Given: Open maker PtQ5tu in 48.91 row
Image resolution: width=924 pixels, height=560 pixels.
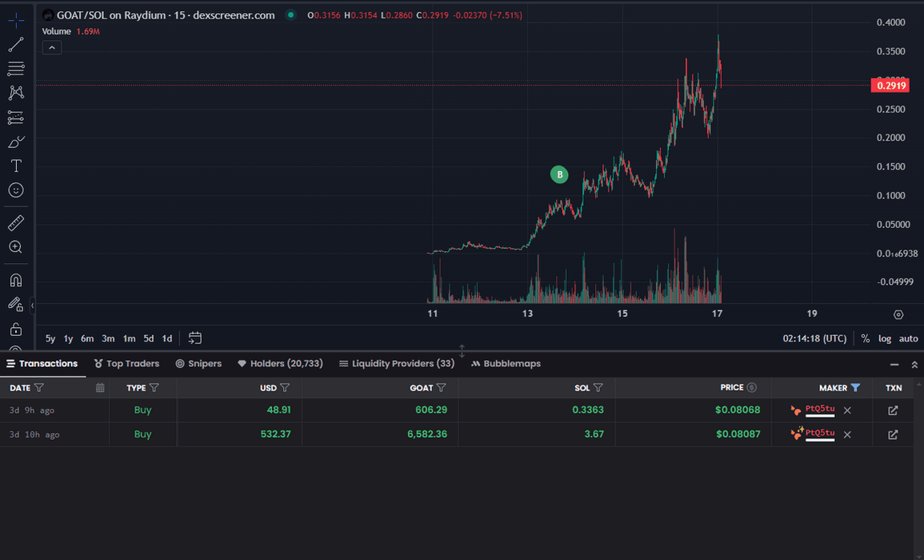Looking at the screenshot, I should [820, 409].
